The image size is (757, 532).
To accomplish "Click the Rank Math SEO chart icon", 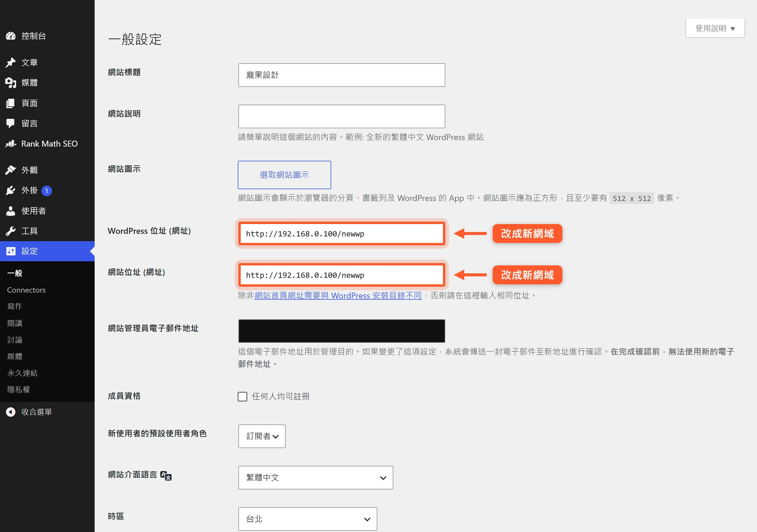I will tap(11, 144).
